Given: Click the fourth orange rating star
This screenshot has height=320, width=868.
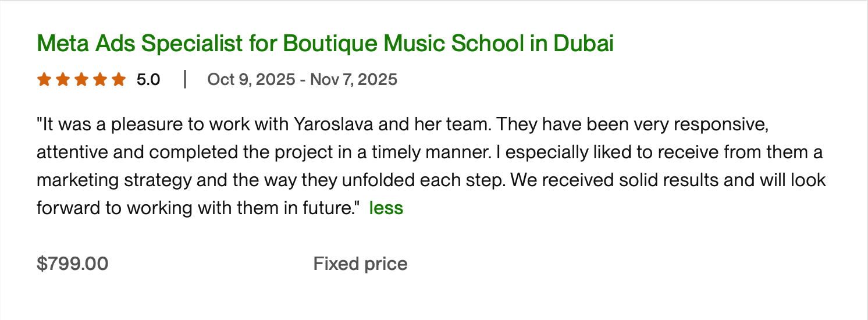Looking at the screenshot, I should tap(99, 79).
